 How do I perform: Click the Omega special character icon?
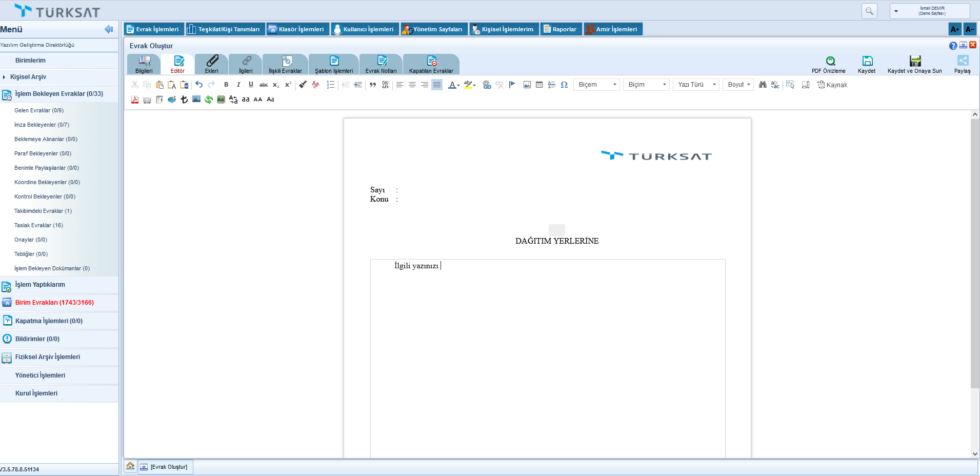pos(564,85)
